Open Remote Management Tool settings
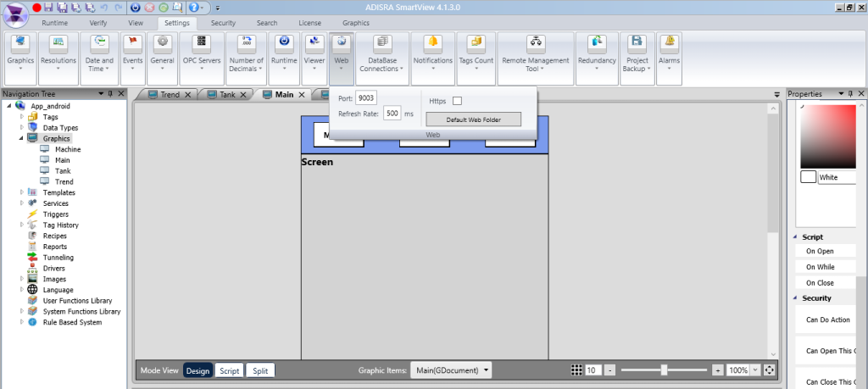The height and width of the screenshot is (389, 868). pos(536,58)
